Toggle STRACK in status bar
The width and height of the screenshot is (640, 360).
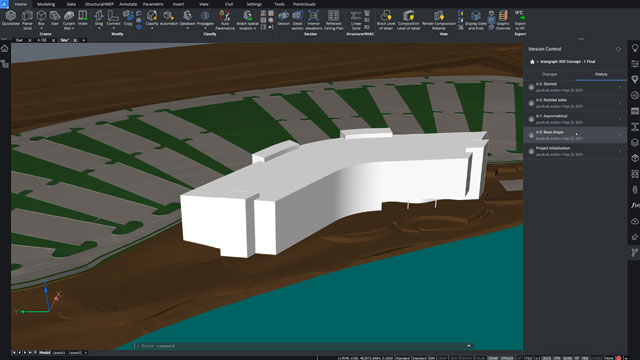click(x=507, y=358)
